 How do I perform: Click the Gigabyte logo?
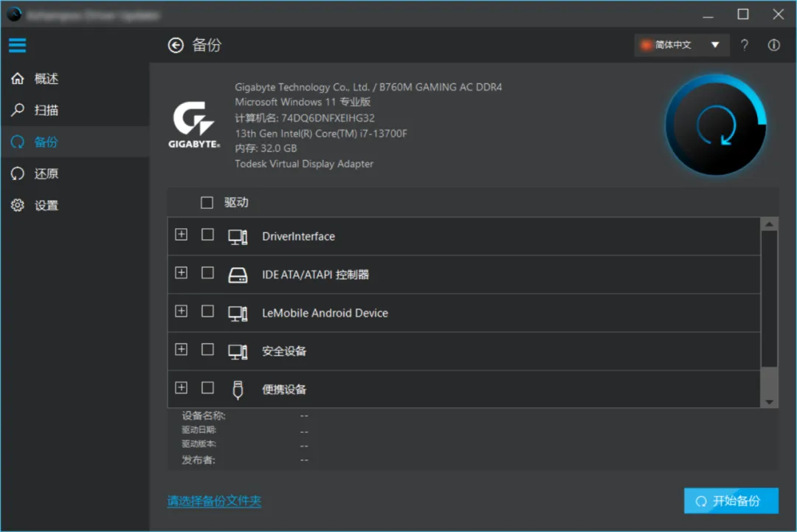point(194,125)
